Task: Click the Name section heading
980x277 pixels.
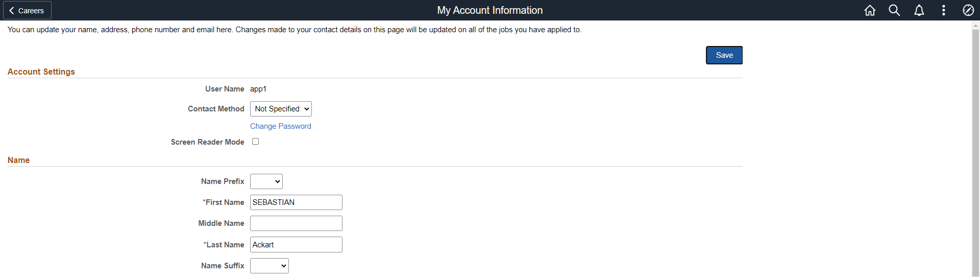Action: [x=19, y=160]
